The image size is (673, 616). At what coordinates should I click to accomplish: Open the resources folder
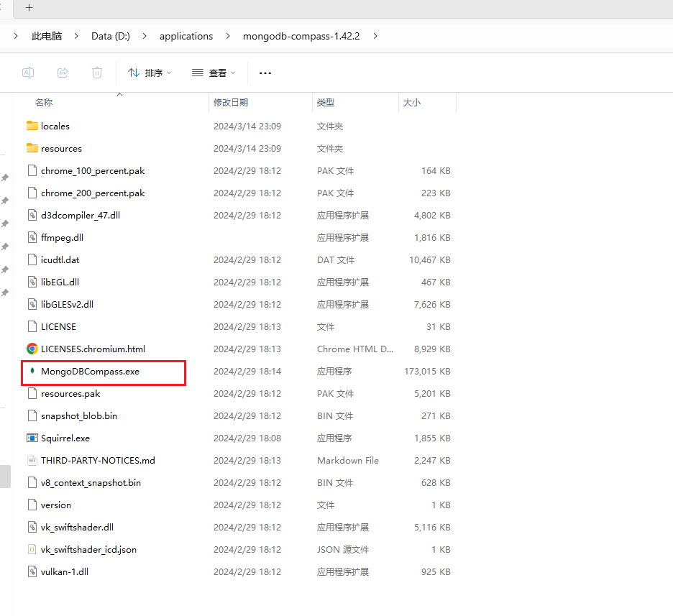pos(63,148)
